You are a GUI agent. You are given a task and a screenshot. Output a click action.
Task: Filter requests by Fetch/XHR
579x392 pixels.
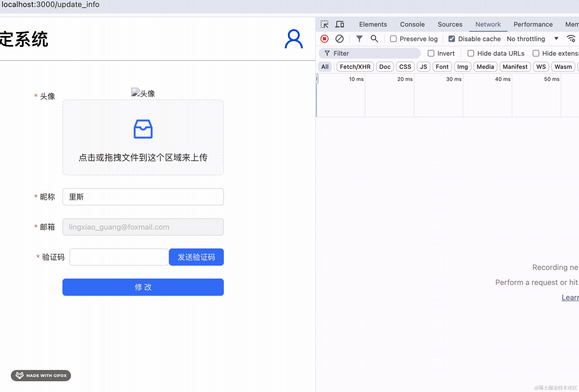pyautogui.click(x=355, y=67)
